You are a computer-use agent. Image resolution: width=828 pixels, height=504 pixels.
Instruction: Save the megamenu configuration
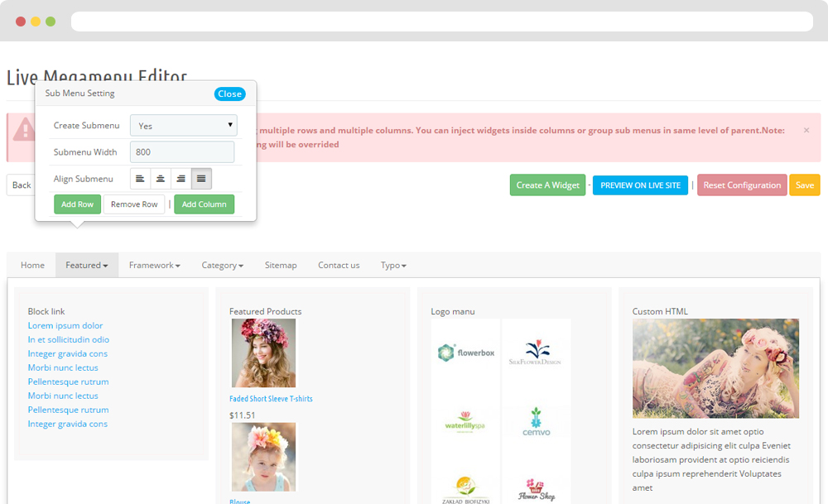pyautogui.click(x=805, y=185)
